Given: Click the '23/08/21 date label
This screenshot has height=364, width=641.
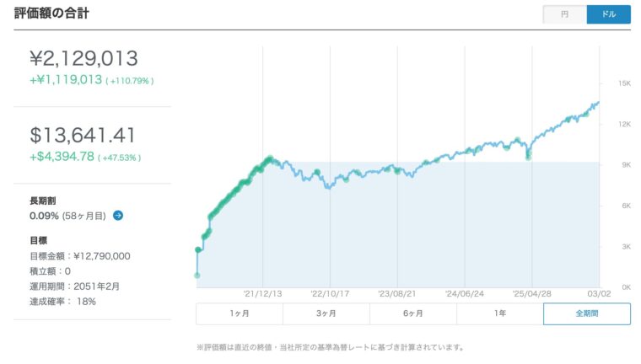Looking at the screenshot, I should click(x=397, y=294).
